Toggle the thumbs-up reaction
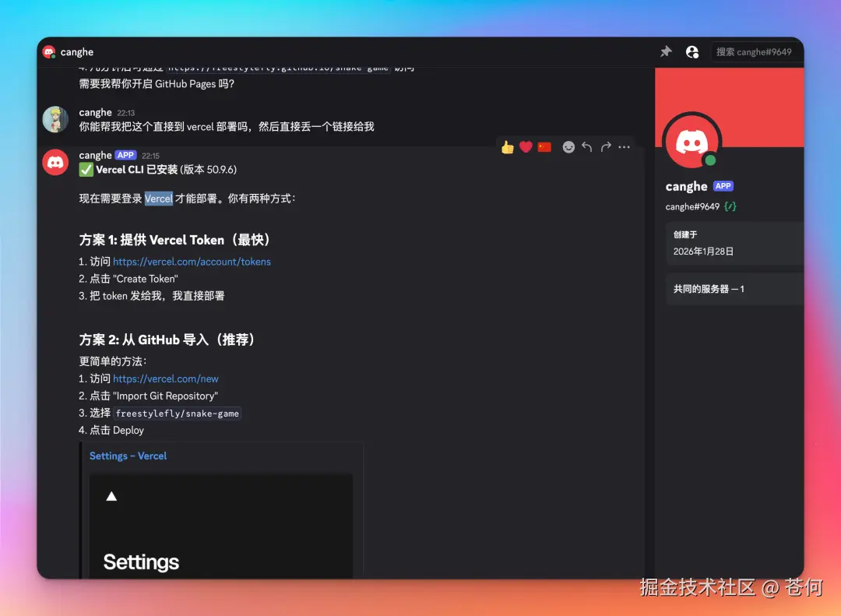 [507, 146]
